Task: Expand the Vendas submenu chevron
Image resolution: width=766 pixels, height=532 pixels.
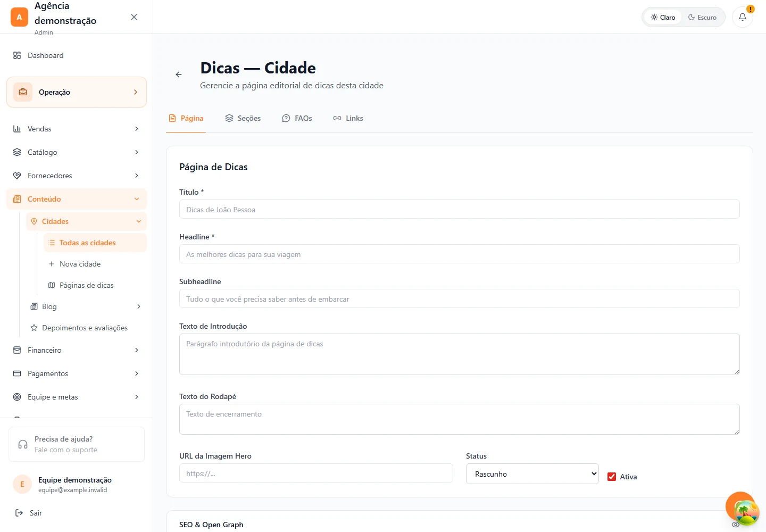Action: 137,129
